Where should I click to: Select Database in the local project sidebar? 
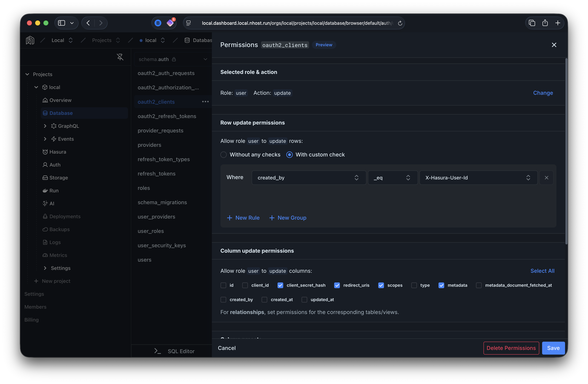pos(61,113)
